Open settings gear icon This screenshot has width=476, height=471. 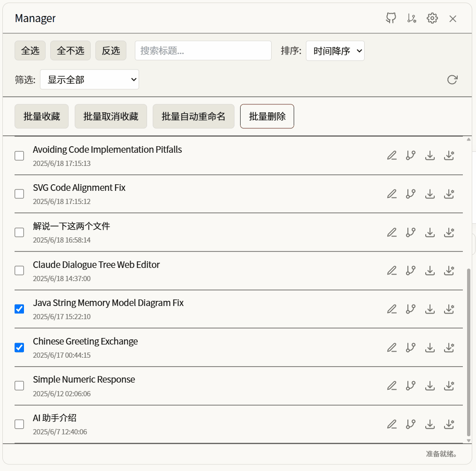point(432,18)
